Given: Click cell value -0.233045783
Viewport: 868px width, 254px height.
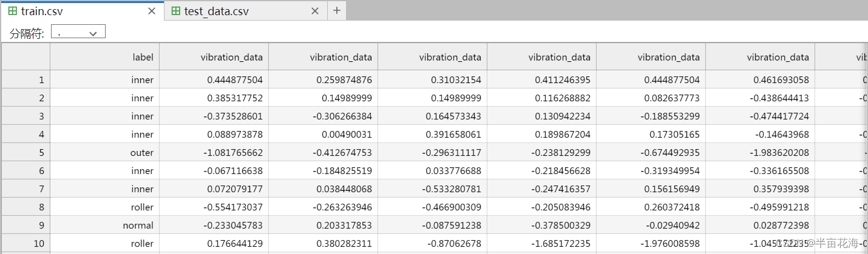Looking at the screenshot, I should 214,225.
